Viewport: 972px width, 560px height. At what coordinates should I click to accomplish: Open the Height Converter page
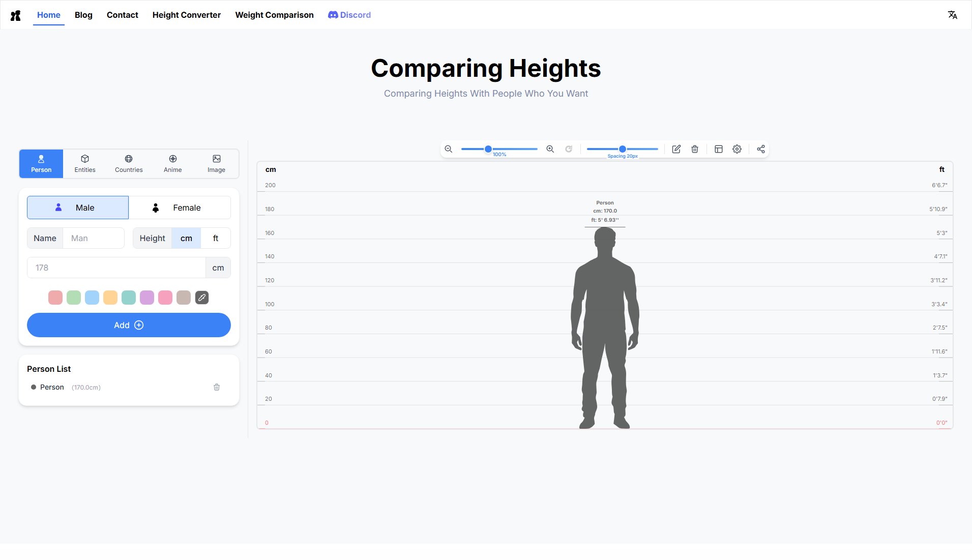pyautogui.click(x=186, y=15)
